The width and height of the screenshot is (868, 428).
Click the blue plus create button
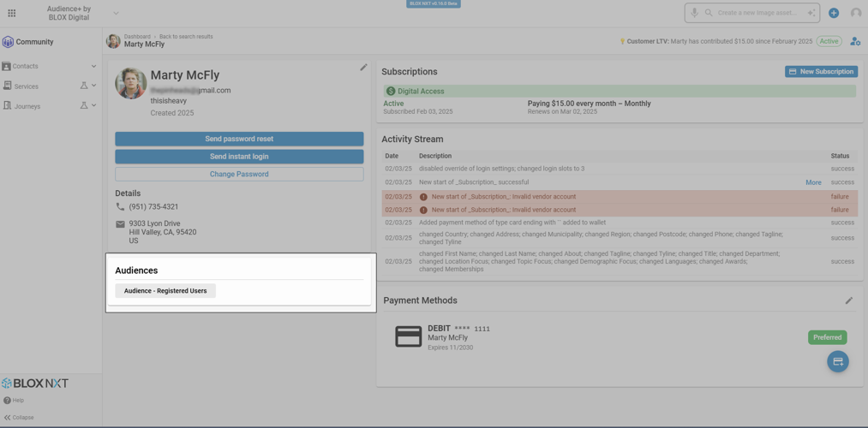pyautogui.click(x=834, y=13)
